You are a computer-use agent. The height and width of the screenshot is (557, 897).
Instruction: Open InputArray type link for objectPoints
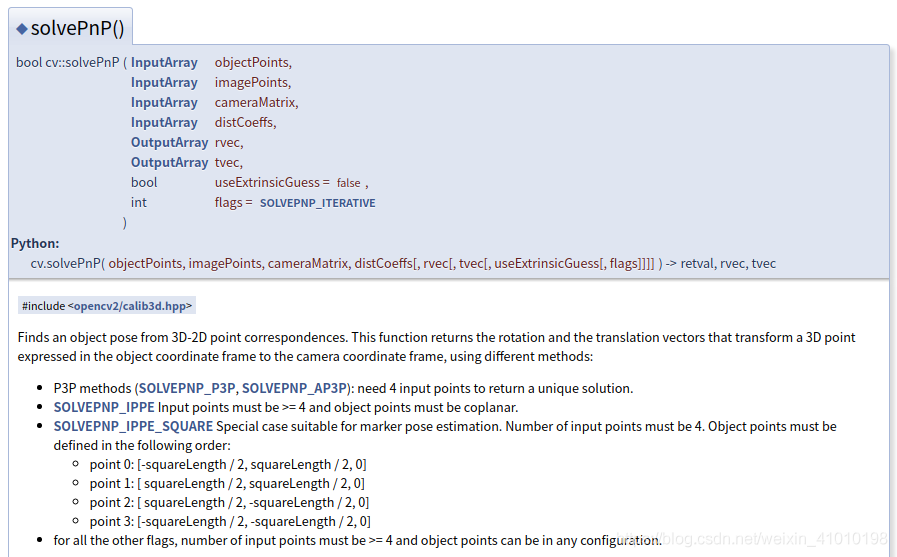164,62
